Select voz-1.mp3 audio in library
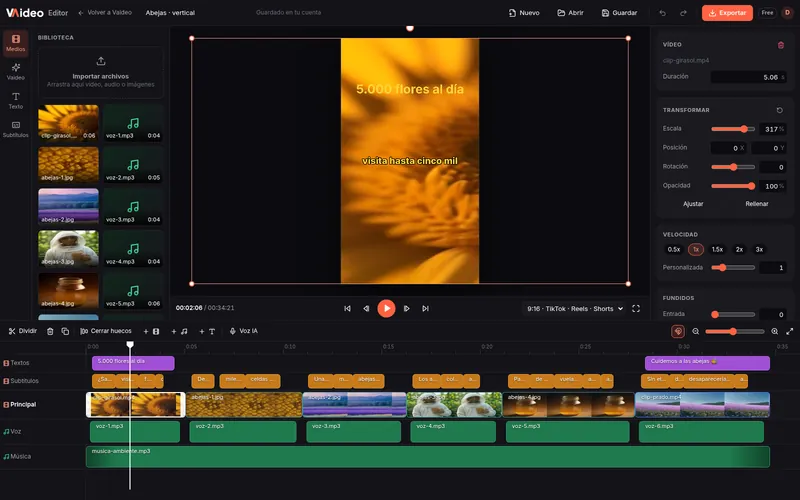The width and height of the screenshot is (800, 500). click(133, 122)
